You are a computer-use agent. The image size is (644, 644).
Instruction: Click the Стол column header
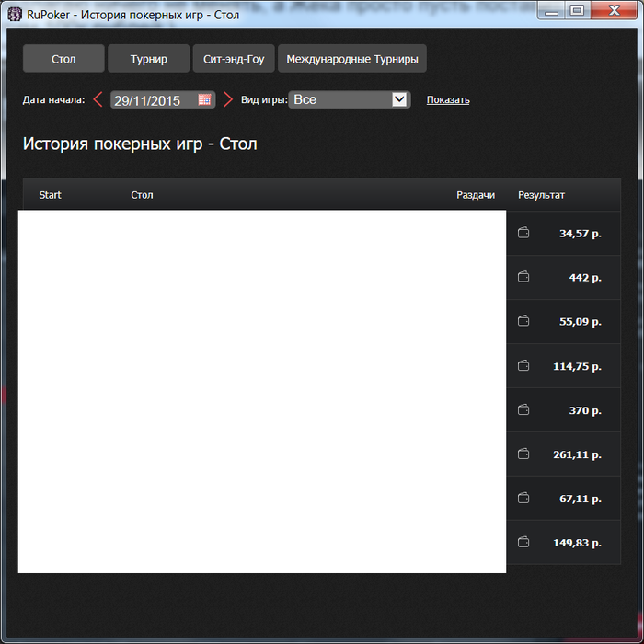tap(142, 195)
